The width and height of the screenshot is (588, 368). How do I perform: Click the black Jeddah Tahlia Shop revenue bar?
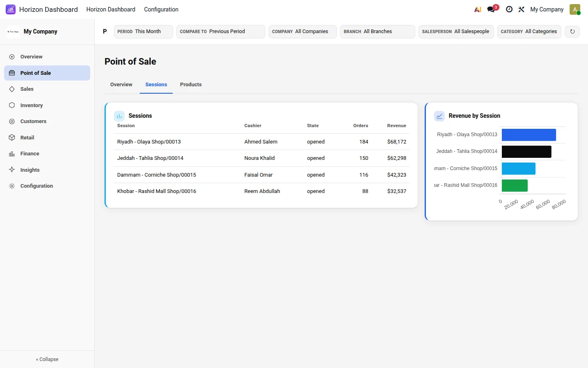tap(527, 152)
